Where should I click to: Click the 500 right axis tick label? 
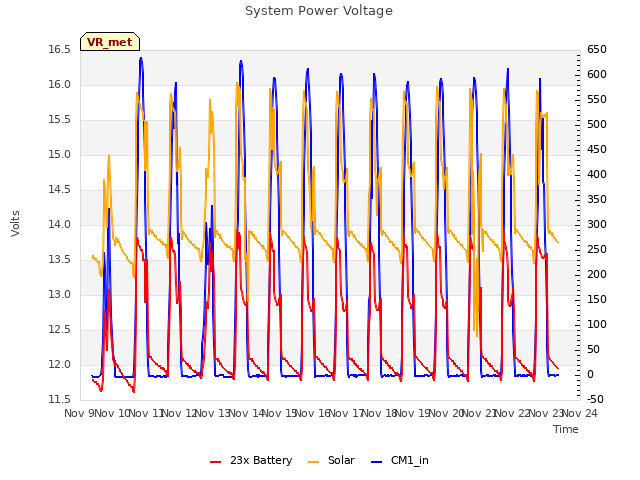597,124
